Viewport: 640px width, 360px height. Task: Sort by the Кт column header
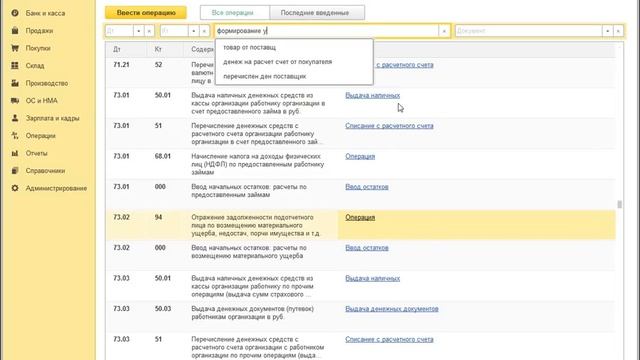click(164, 49)
